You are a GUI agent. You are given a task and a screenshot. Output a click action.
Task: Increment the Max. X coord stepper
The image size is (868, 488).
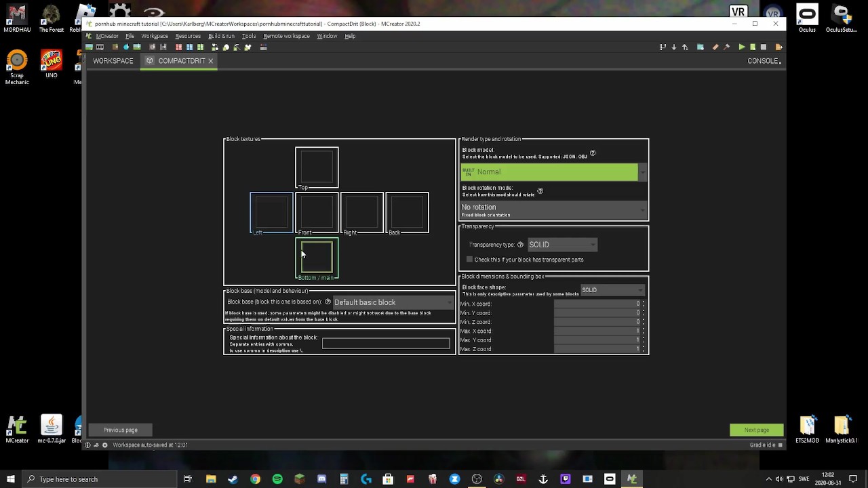click(x=644, y=329)
